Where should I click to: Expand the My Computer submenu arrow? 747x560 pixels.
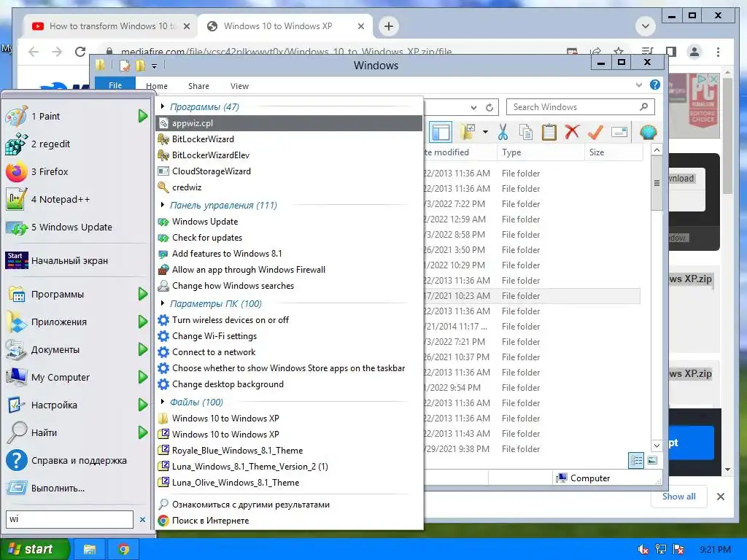[143, 377]
